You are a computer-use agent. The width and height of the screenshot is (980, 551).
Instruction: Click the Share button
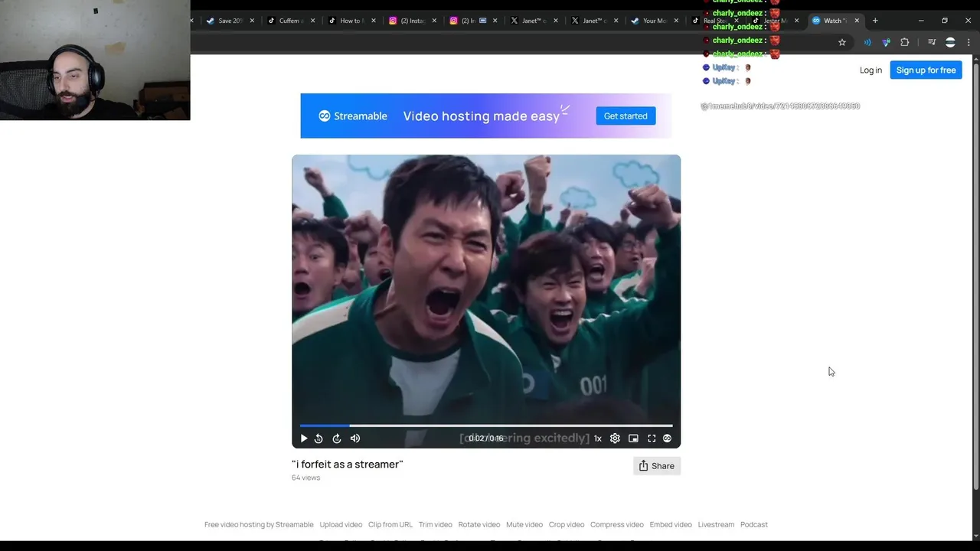point(657,466)
